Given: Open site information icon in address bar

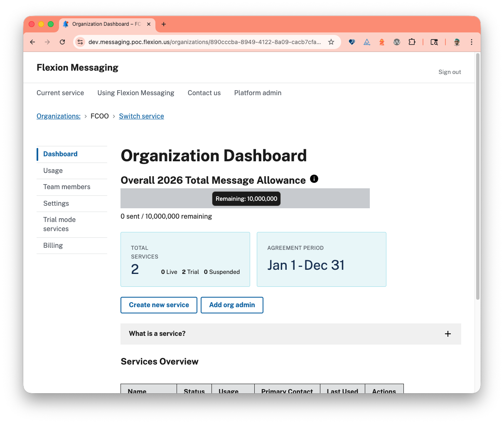Looking at the screenshot, I should coord(81,42).
